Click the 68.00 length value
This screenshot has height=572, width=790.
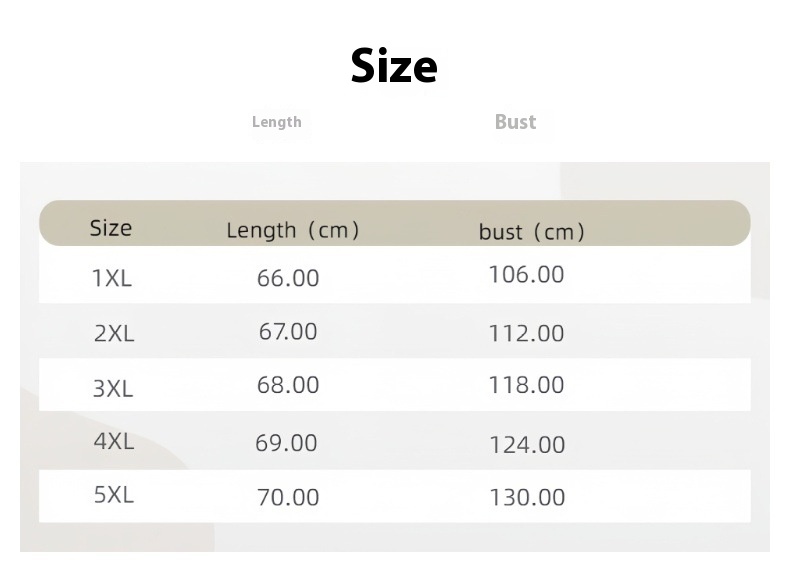coord(288,385)
